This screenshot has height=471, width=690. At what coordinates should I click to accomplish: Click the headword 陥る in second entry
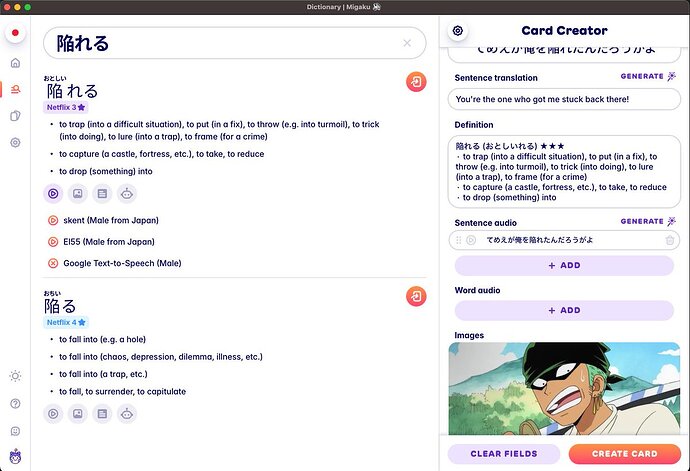click(60, 306)
